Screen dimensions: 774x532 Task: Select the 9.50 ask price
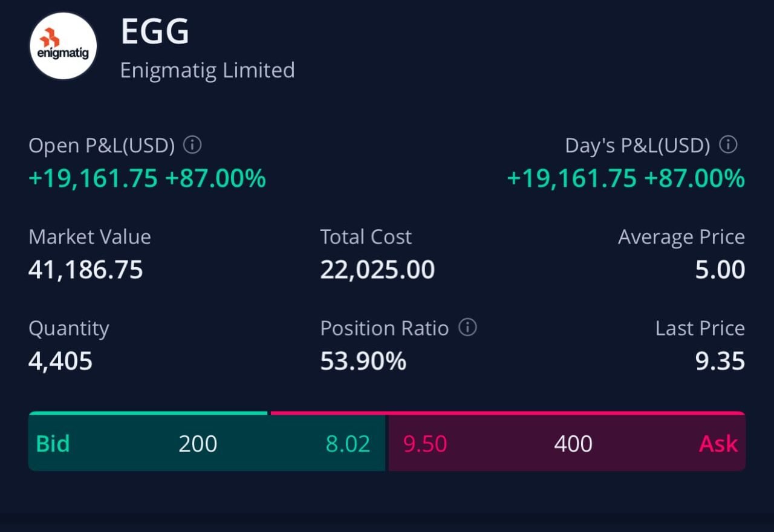425,444
